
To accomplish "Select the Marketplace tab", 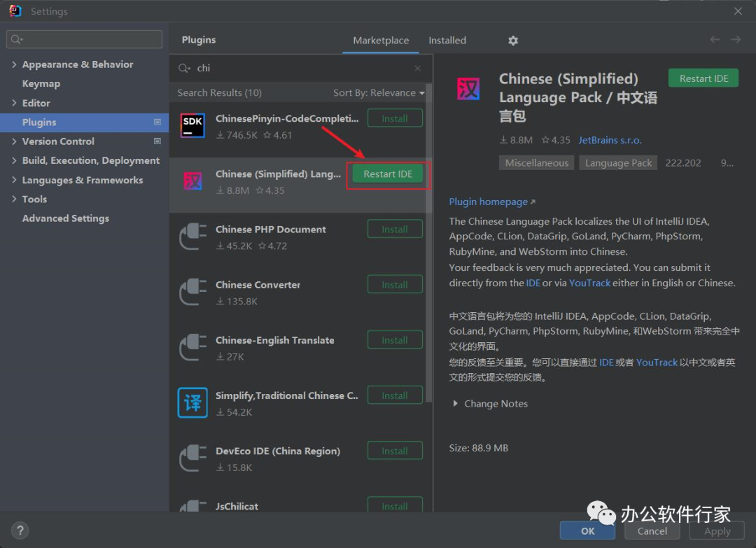I will tap(381, 41).
